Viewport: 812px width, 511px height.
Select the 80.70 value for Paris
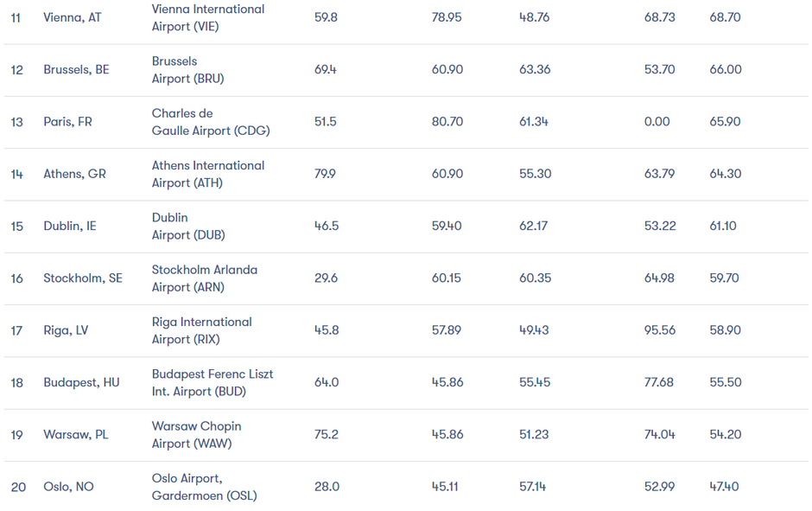pos(447,122)
